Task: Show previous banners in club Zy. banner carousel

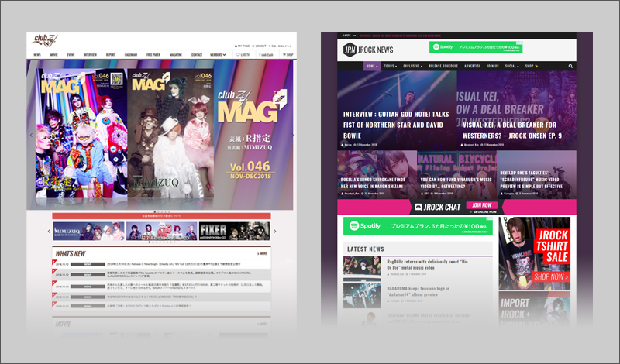Action: click(49, 232)
